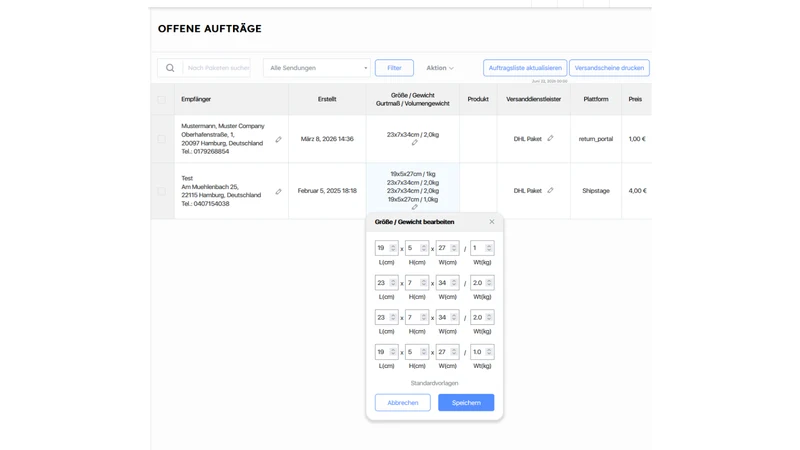Adjust weight stepper of the second package
The height and width of the screenshot is (450, 800).
tap(489, 283)
